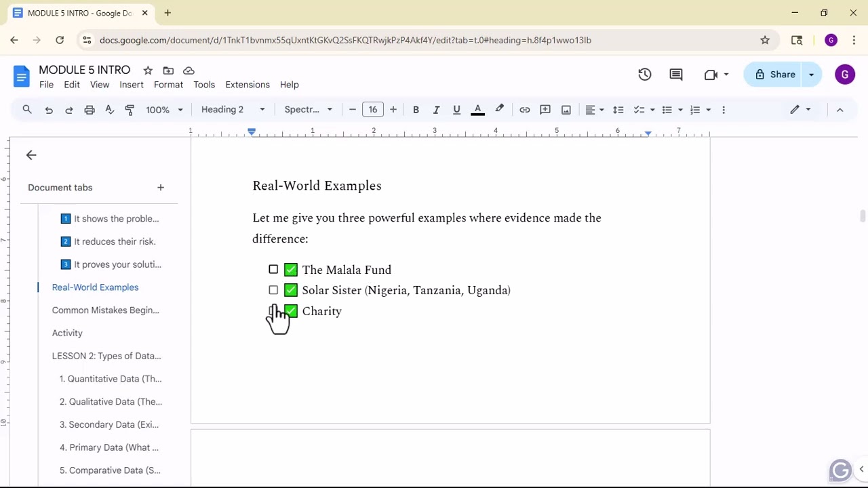
Task: Expand bulleted list style options
Action: tap(680, 110)
